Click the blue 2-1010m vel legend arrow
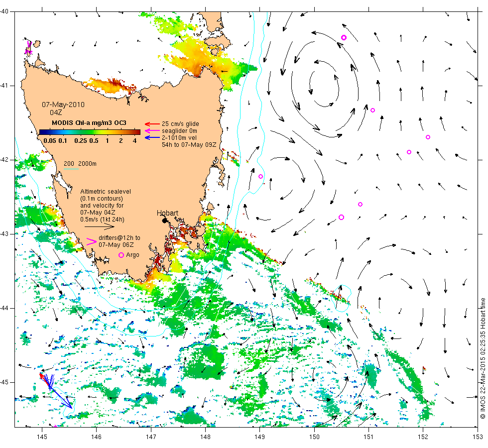Screen dimensions: 488x448 [152, 137]
